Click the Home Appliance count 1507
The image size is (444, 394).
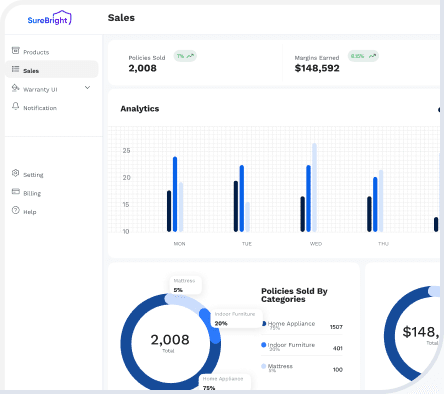point(336,327)
